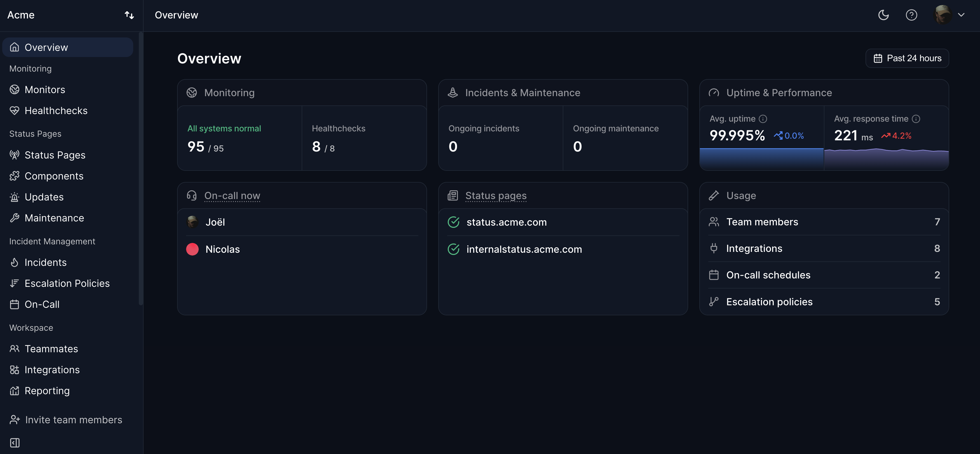This screenshot has height=454, width=980.
Task: Click the Reporting chart icon
Action: pyautogui.click(x=15, y=391)
